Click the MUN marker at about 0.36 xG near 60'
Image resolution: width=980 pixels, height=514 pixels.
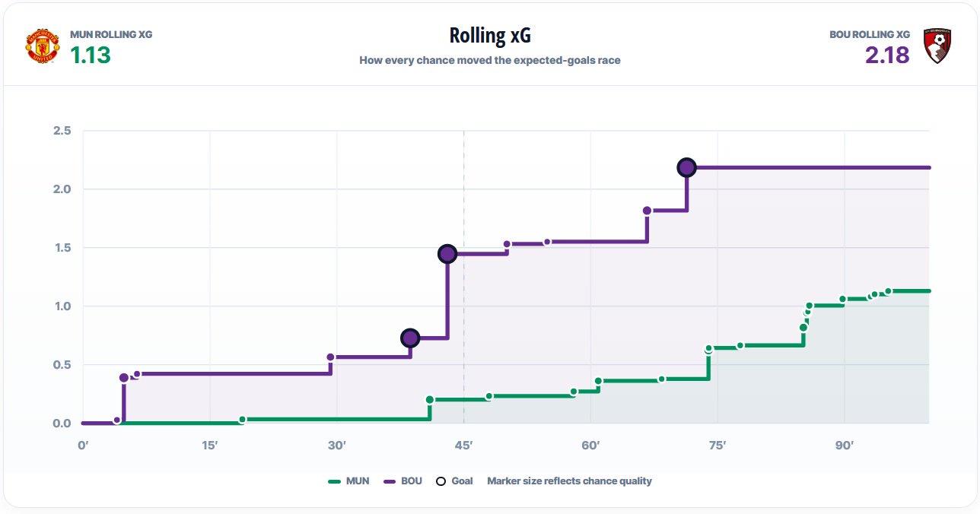pos(598,381)
